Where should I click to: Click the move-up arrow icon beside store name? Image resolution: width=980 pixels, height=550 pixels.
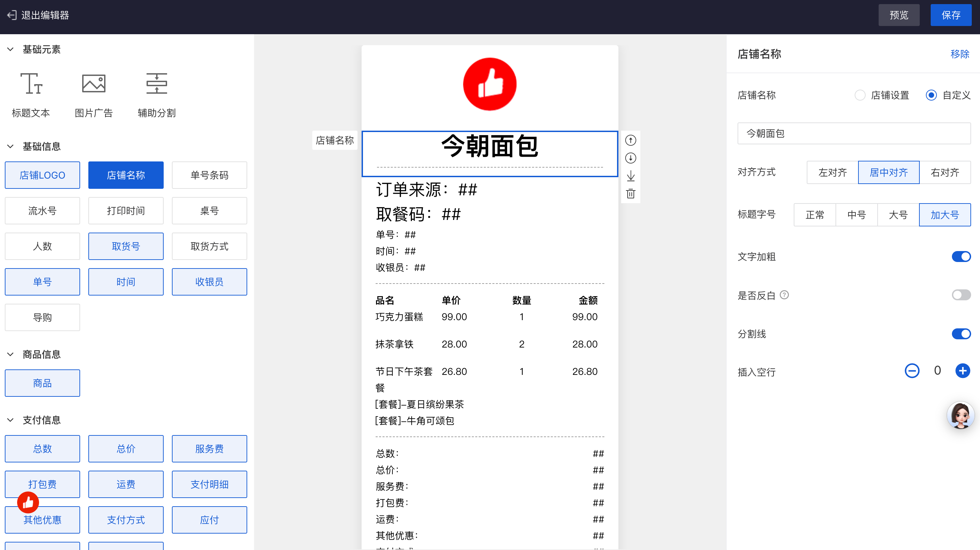coord(630,140)
